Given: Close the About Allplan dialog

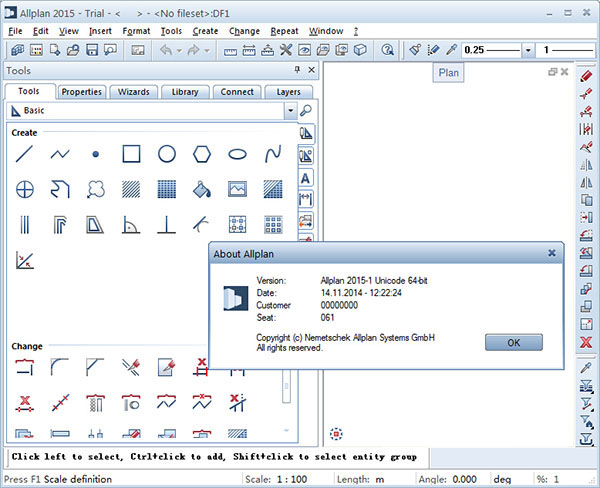Looking at the screenshot, I should [551, 253].
